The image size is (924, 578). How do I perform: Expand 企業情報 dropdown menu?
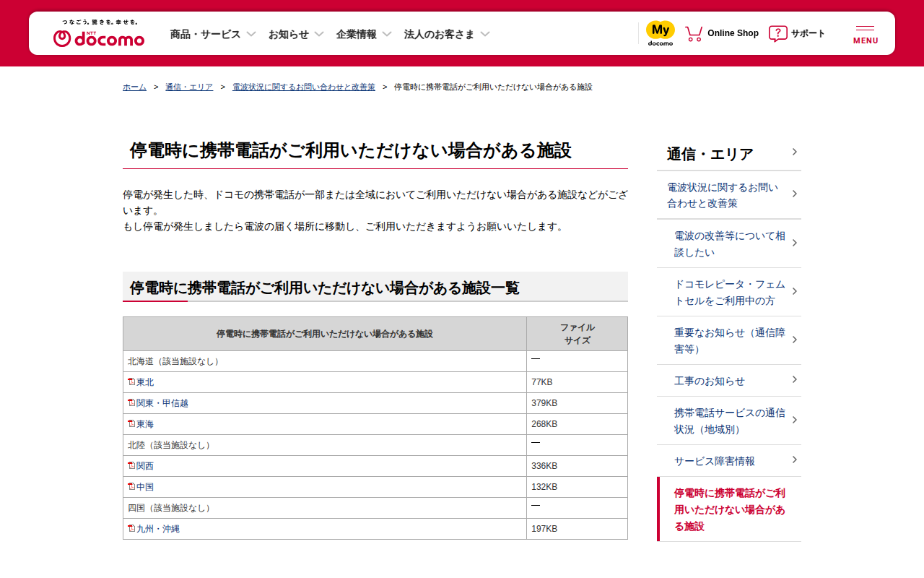tap(364, 34)
